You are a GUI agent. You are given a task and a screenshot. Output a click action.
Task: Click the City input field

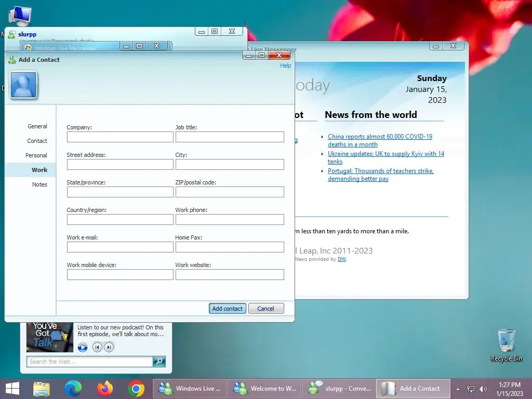(x=230, y=165)
